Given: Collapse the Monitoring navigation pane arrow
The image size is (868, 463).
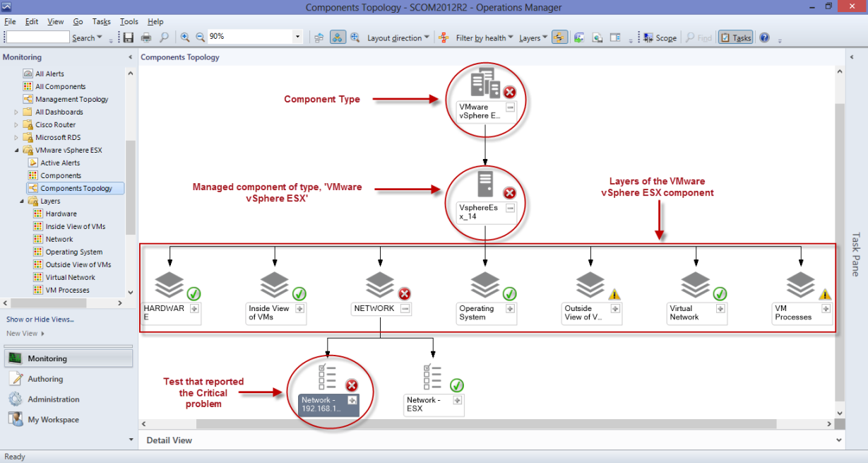Looking at the screenshot, I should pyautogui.click(x=130, y=57).
